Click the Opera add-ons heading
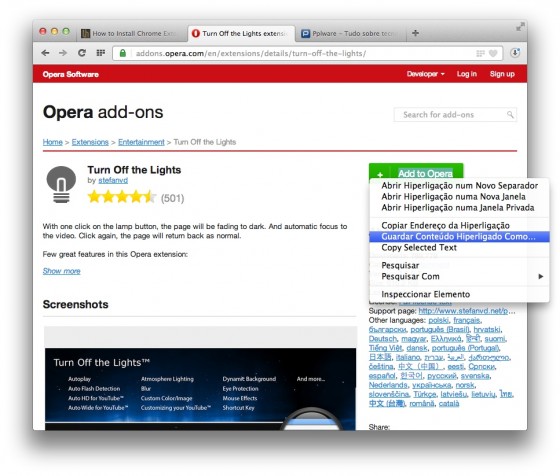 click(103, 112)
